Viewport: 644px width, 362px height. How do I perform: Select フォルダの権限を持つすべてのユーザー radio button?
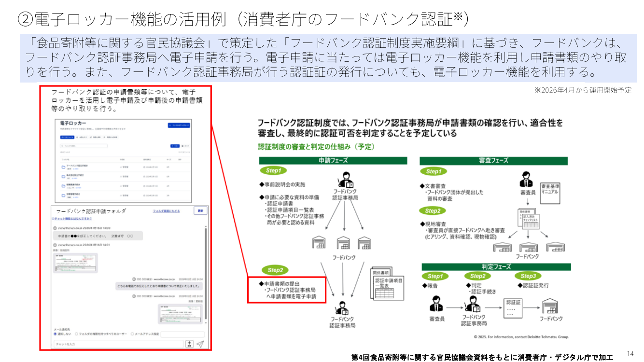76,334
